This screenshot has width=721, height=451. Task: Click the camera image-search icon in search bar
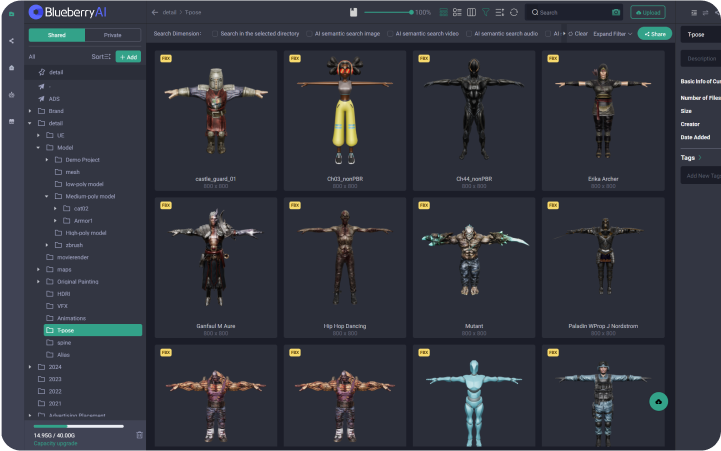[615, 13]
